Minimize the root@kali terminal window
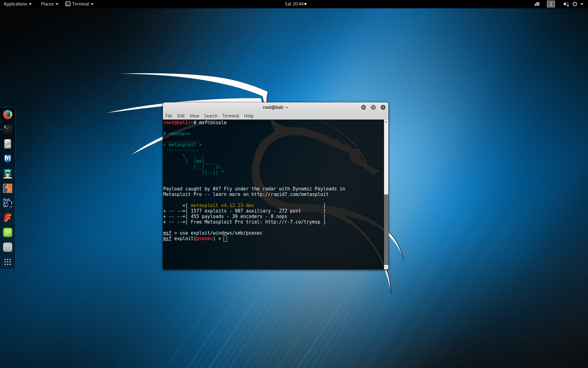The width and height of the screenshot is (588, 368). [x=364, y=107]
